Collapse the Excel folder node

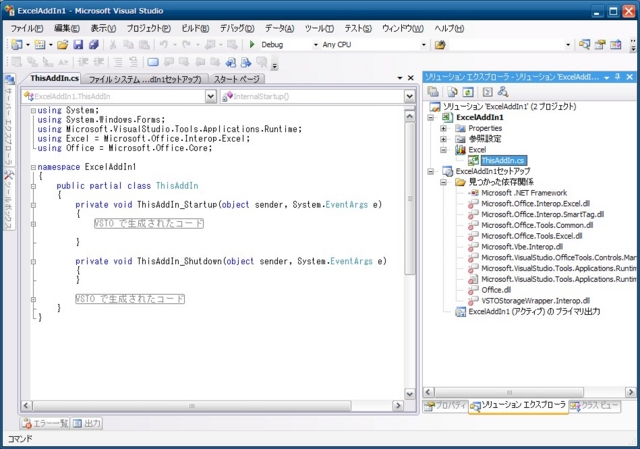[443, 150]
